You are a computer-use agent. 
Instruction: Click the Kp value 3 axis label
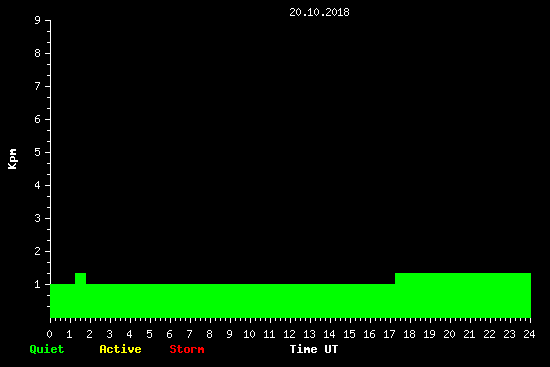tap(38, 218)
